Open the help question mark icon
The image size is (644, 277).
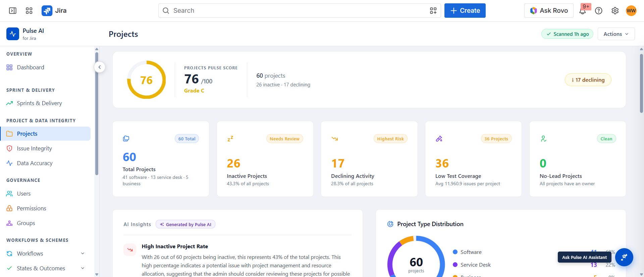pos(599,11)
